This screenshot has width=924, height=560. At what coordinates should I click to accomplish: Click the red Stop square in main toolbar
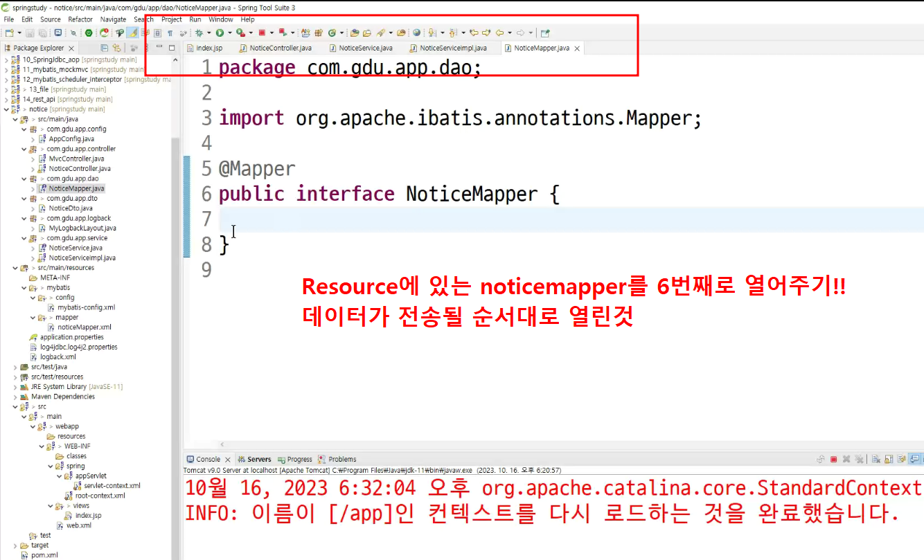(x=262, y=33)
